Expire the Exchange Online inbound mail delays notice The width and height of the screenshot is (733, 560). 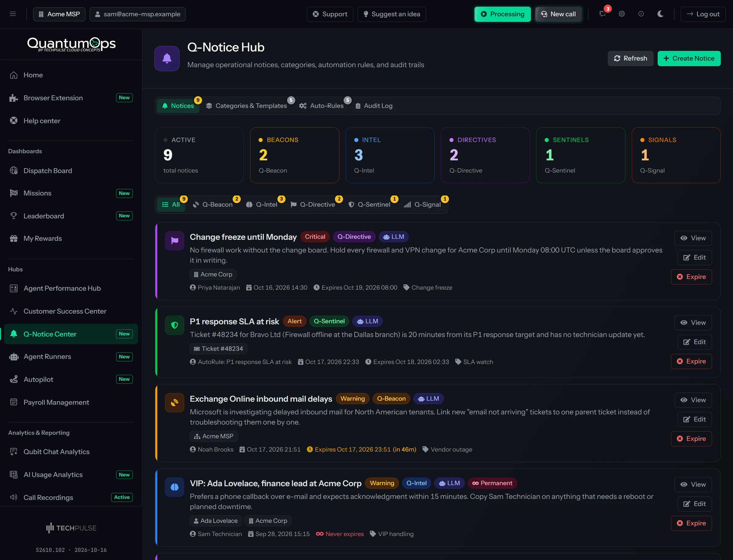click(x=691, y=439)
